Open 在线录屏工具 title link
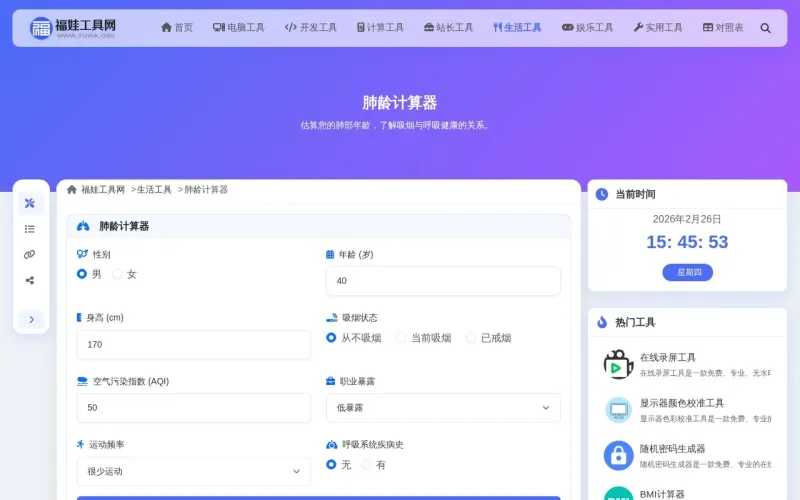 click(x=667, y=358)
